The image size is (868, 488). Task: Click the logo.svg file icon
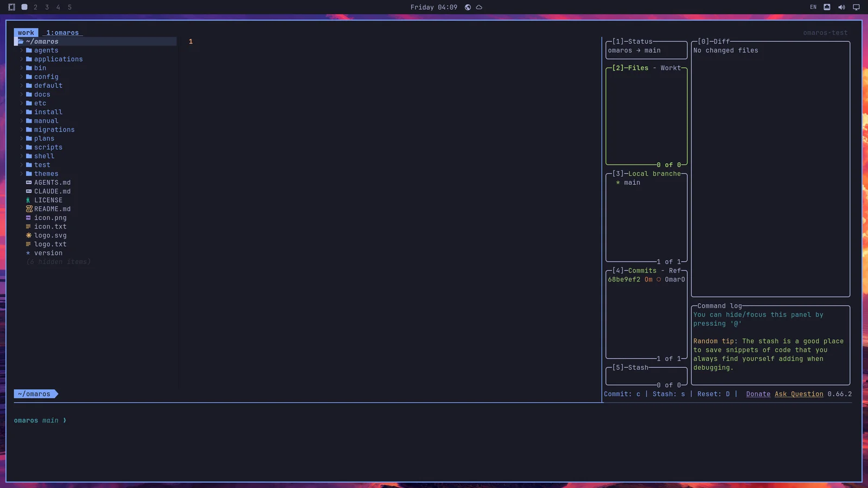(x=29, y=235)
